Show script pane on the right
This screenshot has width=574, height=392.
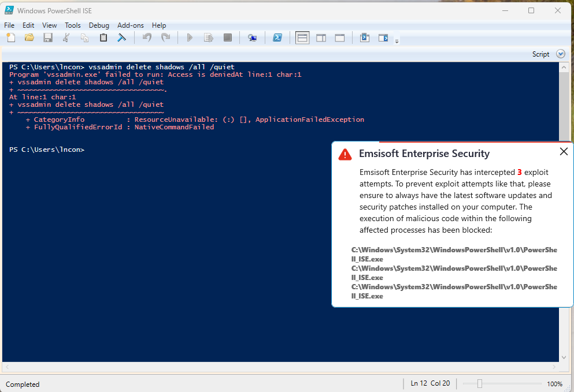click(x=321, y=38)
